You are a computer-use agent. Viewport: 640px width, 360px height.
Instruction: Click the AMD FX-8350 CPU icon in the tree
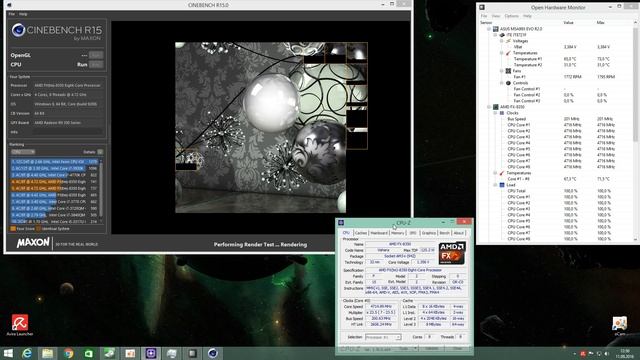tap(496, 107)
